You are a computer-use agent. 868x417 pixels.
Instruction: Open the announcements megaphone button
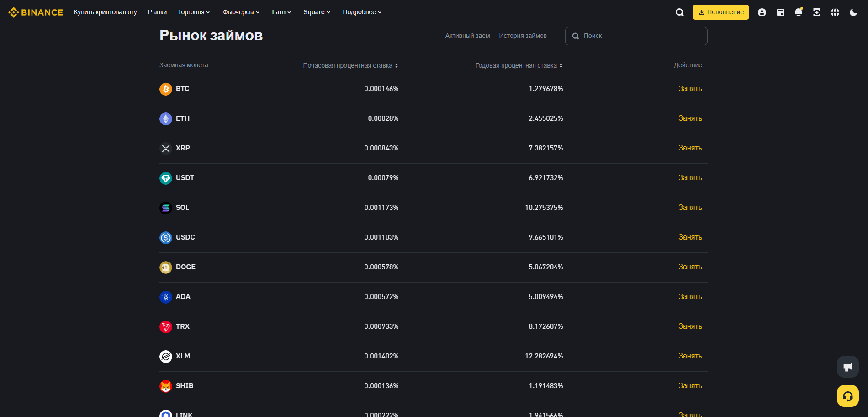(848, 367)
